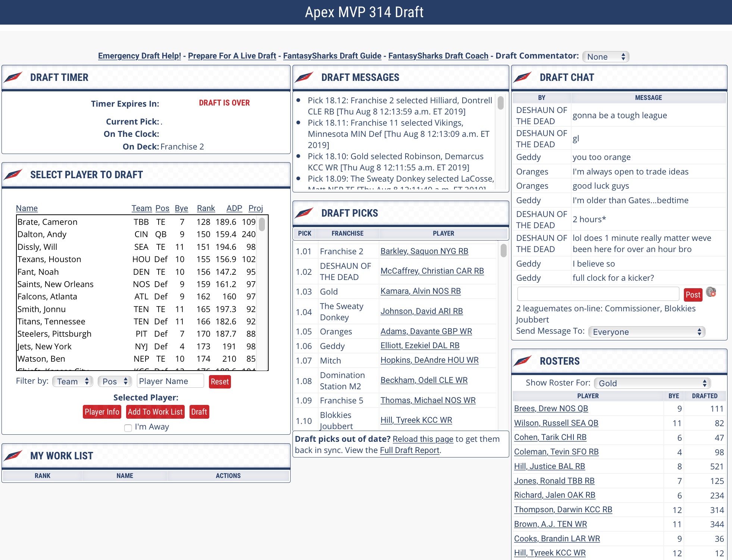Screen dimensions: 732x560
Task: Open Thomas, Michael NOS WR link
Action: tap(428, 400)
